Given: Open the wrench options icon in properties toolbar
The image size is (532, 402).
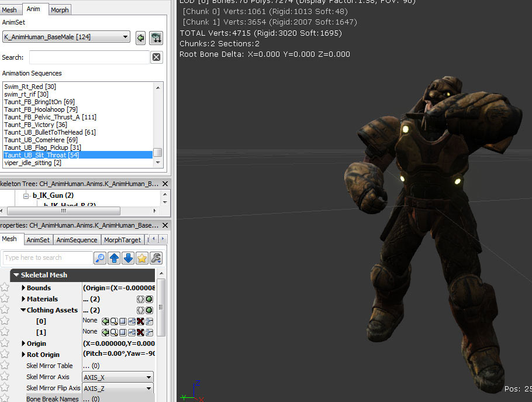Looking at the screenshot, I should click(x=156, y=258).
